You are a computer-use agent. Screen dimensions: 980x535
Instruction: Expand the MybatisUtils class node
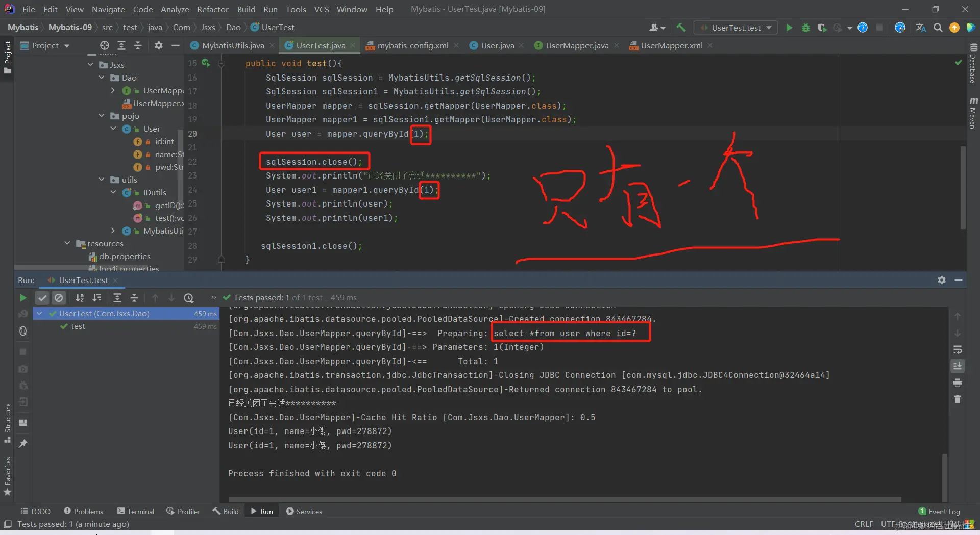[113, 231]
